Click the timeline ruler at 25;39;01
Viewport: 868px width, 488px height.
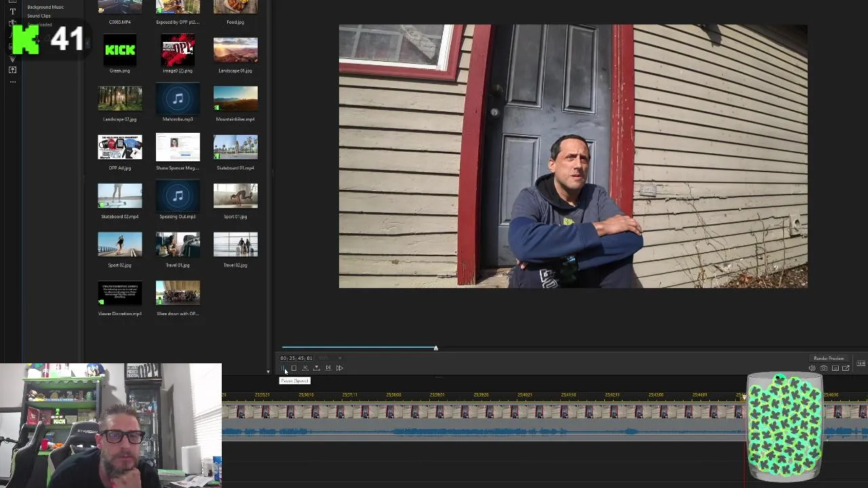tap(437, 394)
